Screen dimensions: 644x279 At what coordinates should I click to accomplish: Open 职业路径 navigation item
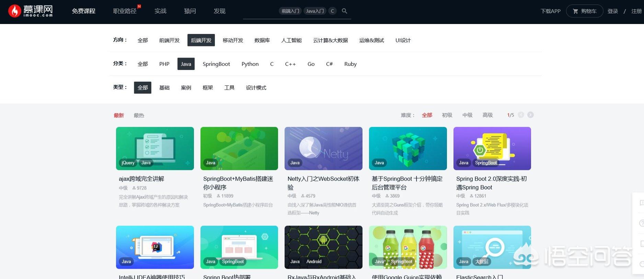tap(125, 11)
